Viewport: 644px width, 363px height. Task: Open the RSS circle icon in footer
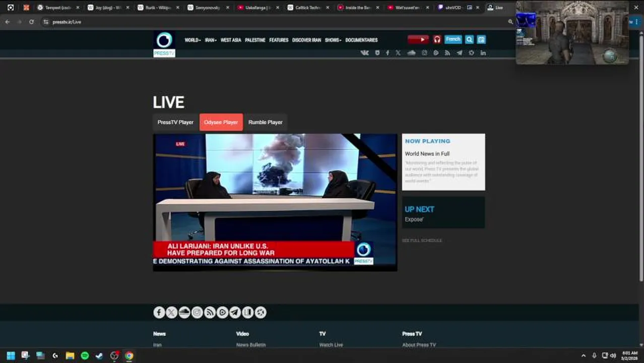tap(210, 313)
